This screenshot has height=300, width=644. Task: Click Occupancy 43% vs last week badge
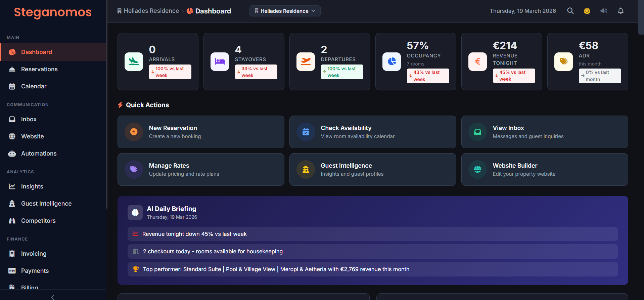pyautogui.click(x=428, y=76)
